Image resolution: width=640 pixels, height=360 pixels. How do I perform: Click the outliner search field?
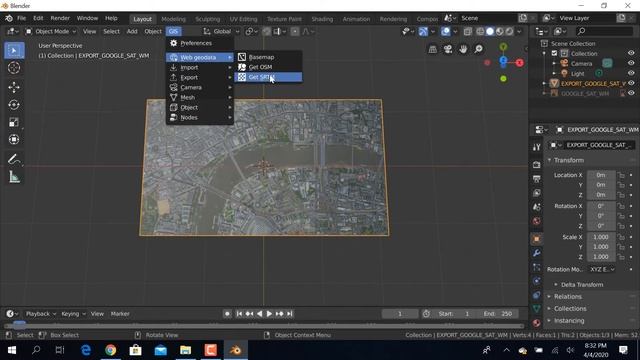604,31
